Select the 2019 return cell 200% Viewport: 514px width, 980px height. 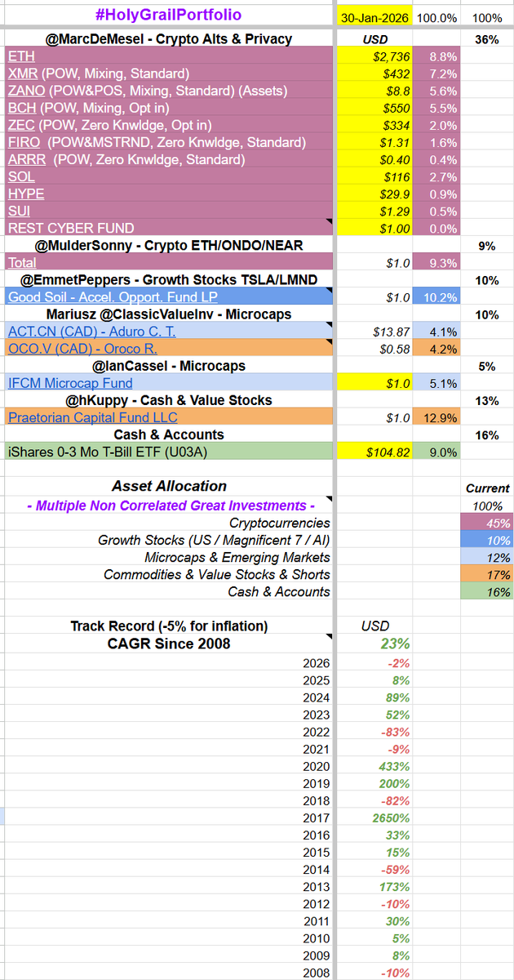click(x=375, y=783)
